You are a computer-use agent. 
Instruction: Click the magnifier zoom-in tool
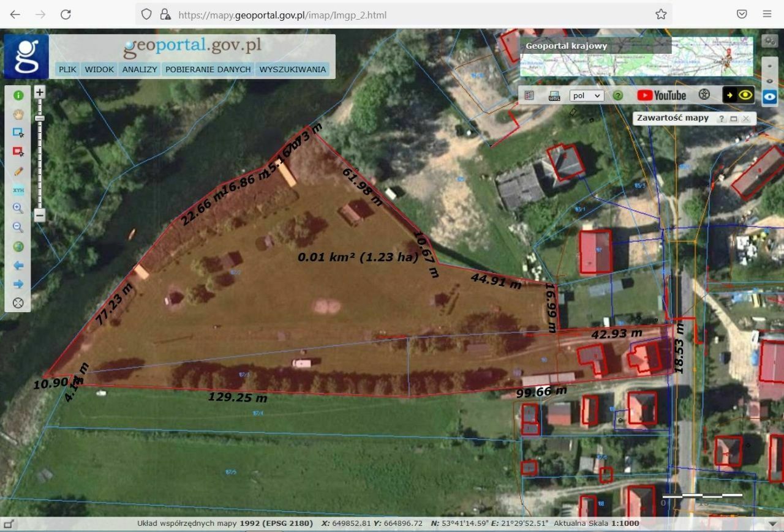[x=18, y=208]
